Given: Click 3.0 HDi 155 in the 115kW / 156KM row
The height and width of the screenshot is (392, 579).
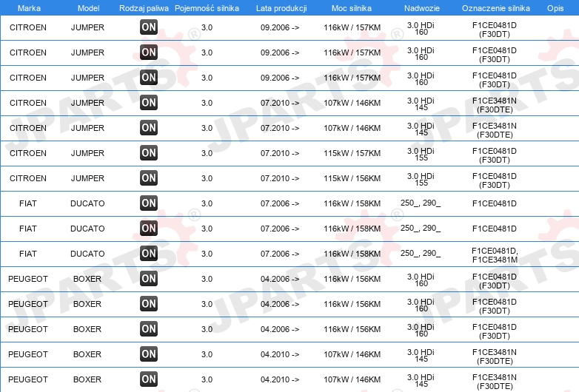Looking at the screenshot, I should click(x=421, y=179).
